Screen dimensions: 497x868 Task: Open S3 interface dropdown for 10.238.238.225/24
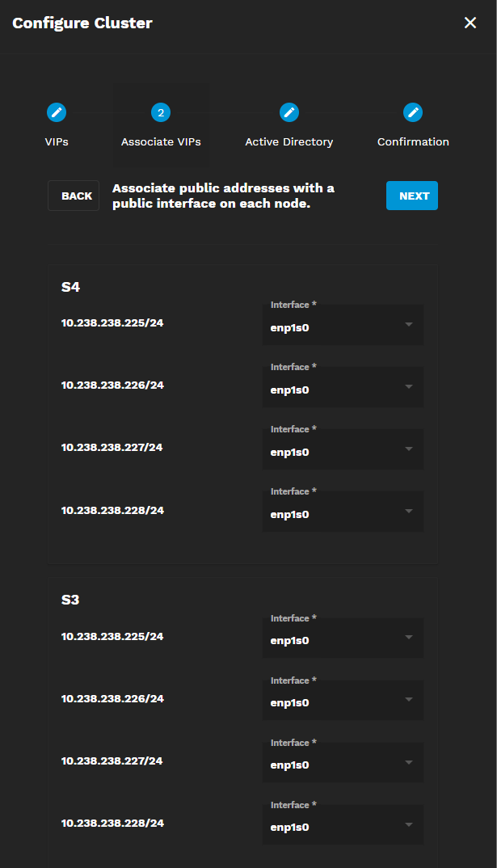click(x=343, y=638)
